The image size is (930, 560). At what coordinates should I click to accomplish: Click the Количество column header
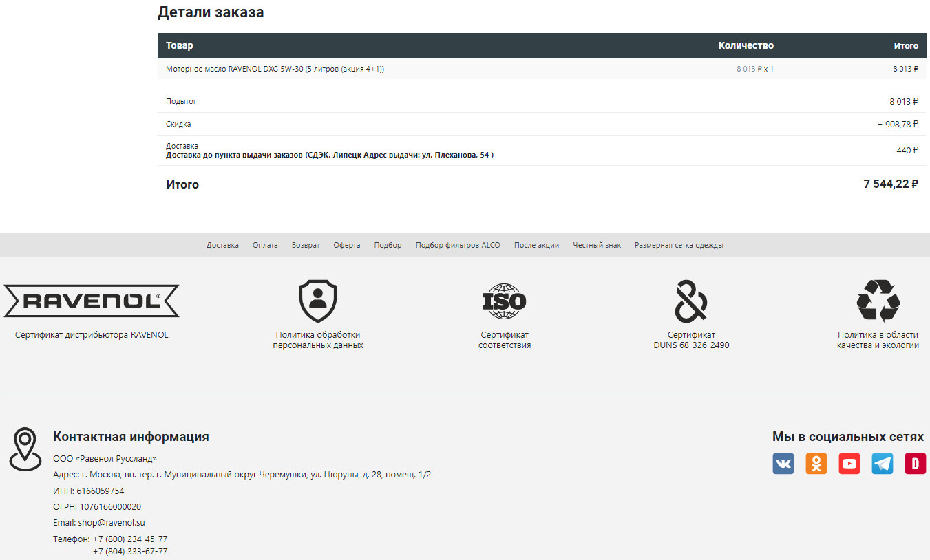pos(746,45)
